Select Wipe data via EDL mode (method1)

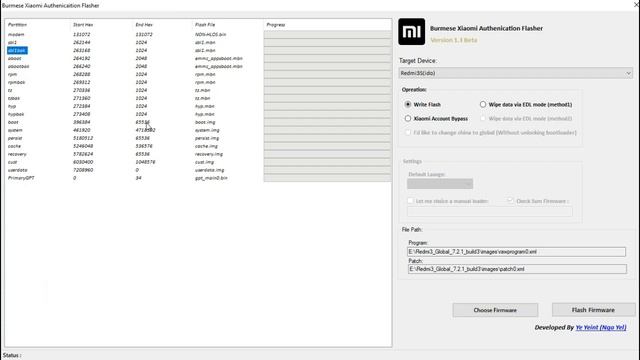click(x=526, y=104)
